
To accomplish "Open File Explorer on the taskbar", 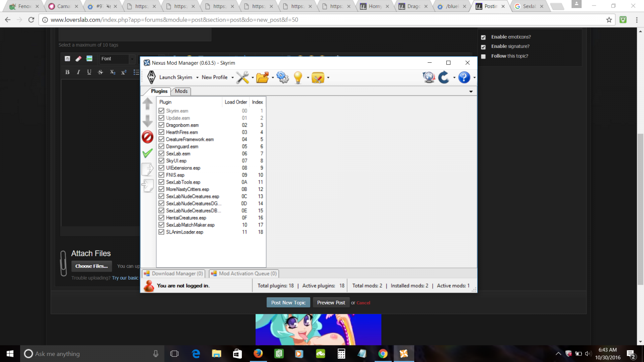I will pyautogui.click(x=217, y=354).
